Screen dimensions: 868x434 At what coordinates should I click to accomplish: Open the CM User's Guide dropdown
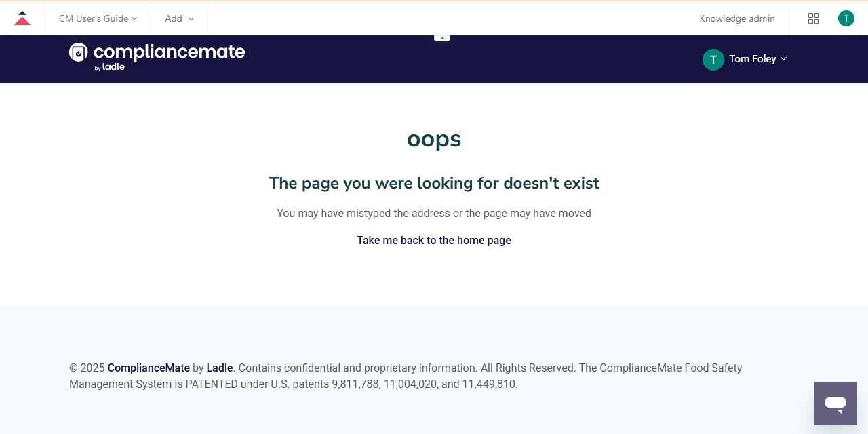tap(97, 18)
